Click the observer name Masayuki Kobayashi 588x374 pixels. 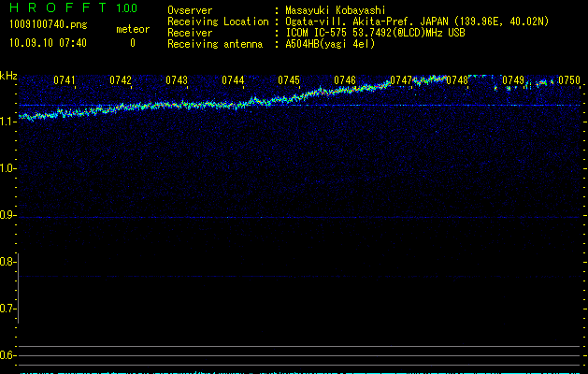336,10
